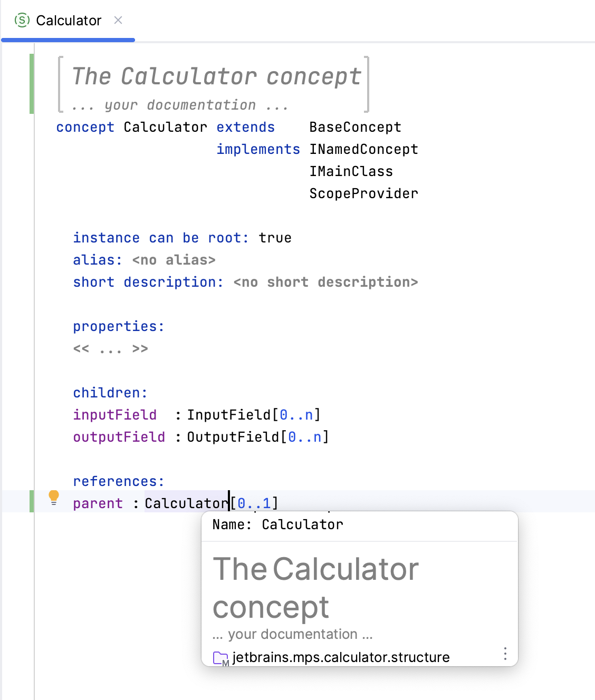Click the module folder icon in popup
Image resolution: width=595 pixels, height=700 pixels.
click(x=220, y=658)
